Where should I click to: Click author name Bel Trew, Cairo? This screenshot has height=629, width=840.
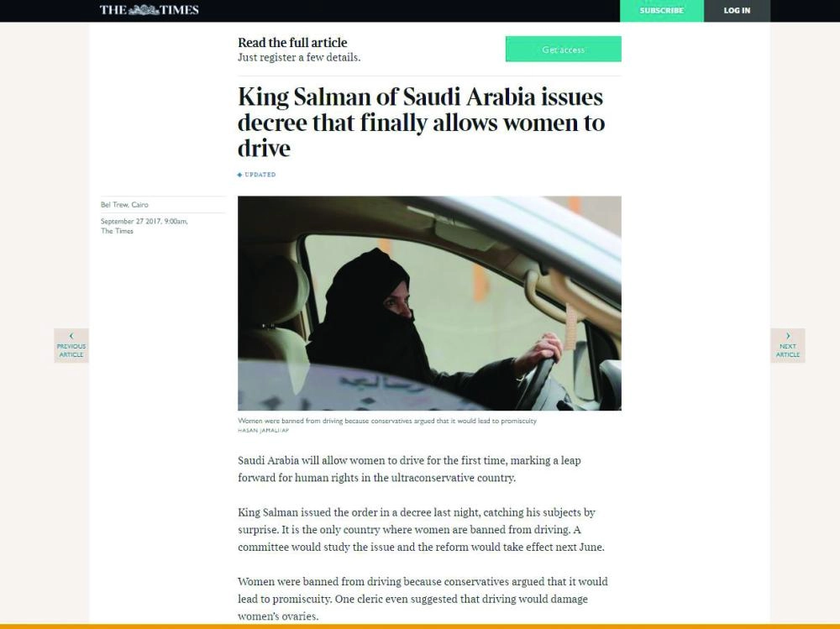[125, 205]
